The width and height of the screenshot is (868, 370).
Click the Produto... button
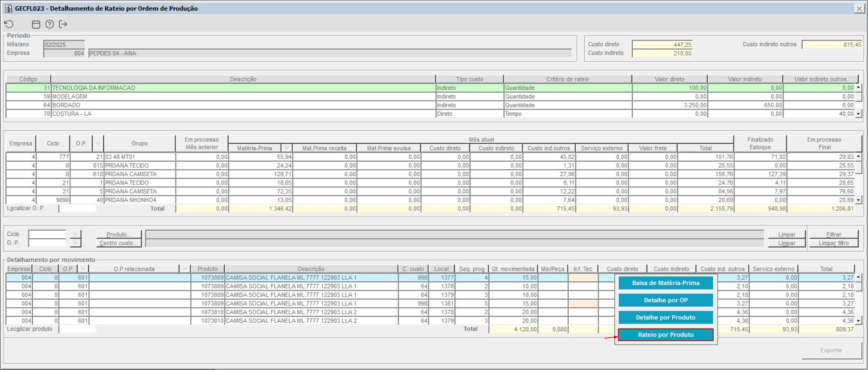119,234
